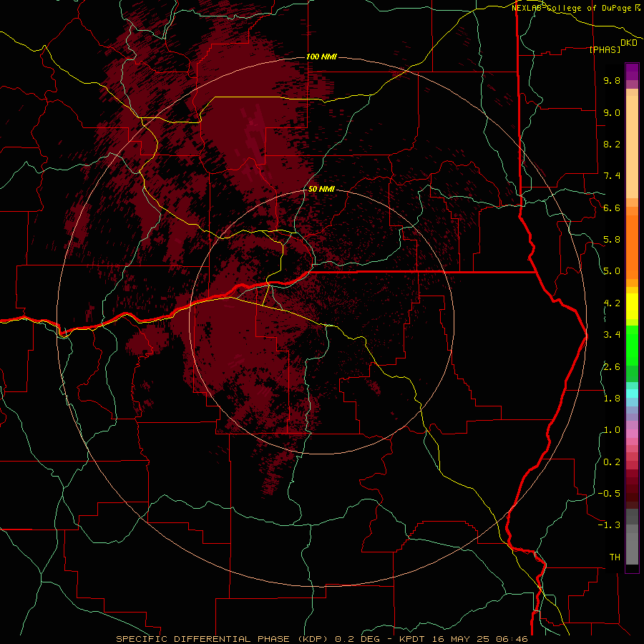Click the 5.0 value on the color scale

click(x=612, y=271)
